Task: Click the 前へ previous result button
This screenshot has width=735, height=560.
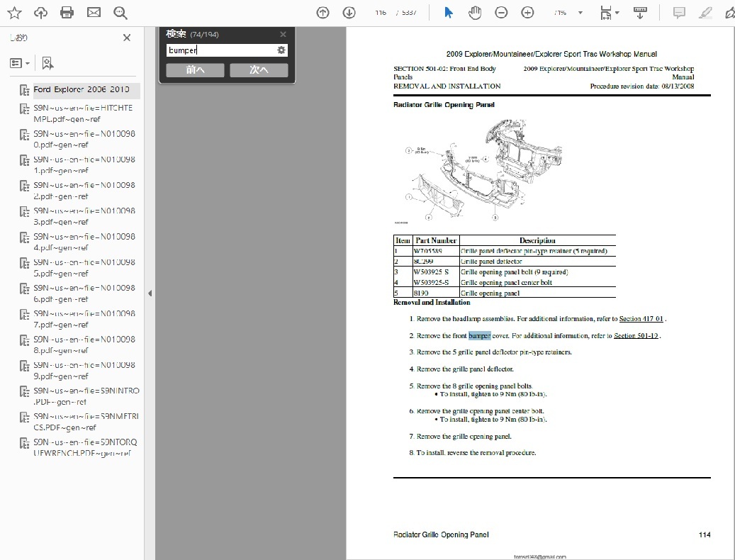Action: pyautogui.click(x=195, y=70)
